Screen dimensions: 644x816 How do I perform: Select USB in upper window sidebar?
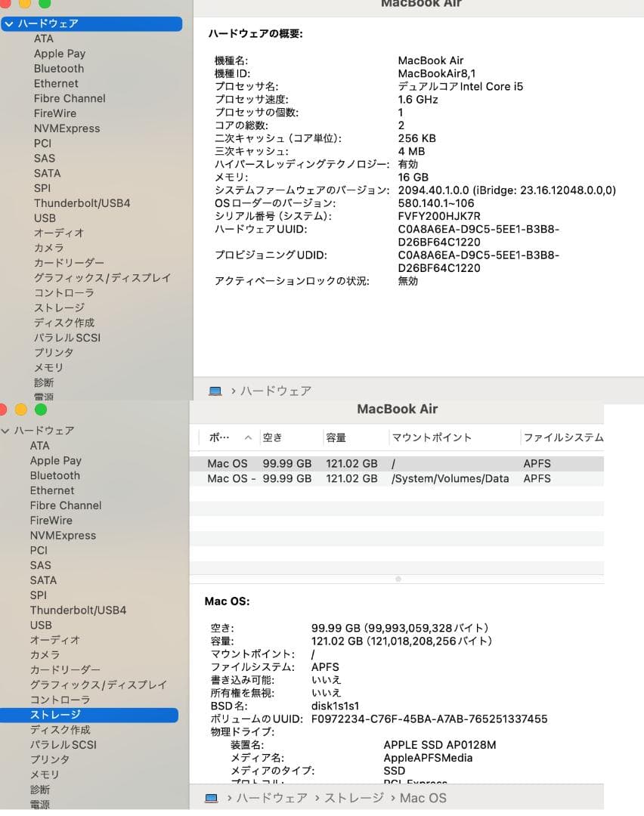tap(45, 218)
